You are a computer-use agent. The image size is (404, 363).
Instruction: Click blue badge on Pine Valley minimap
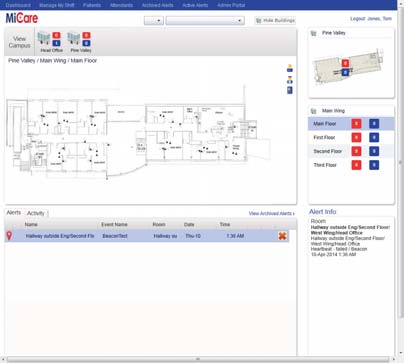(345, 72)
